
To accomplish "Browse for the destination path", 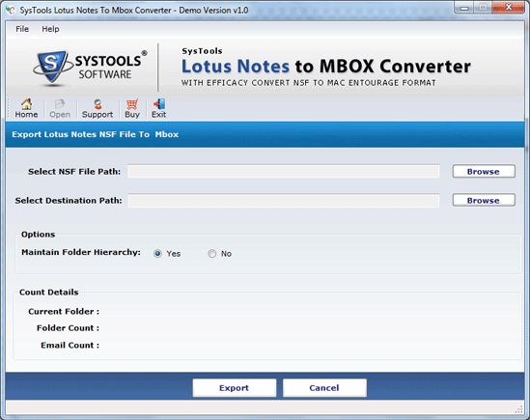I will pyautogui.click(x=484, y=200).
